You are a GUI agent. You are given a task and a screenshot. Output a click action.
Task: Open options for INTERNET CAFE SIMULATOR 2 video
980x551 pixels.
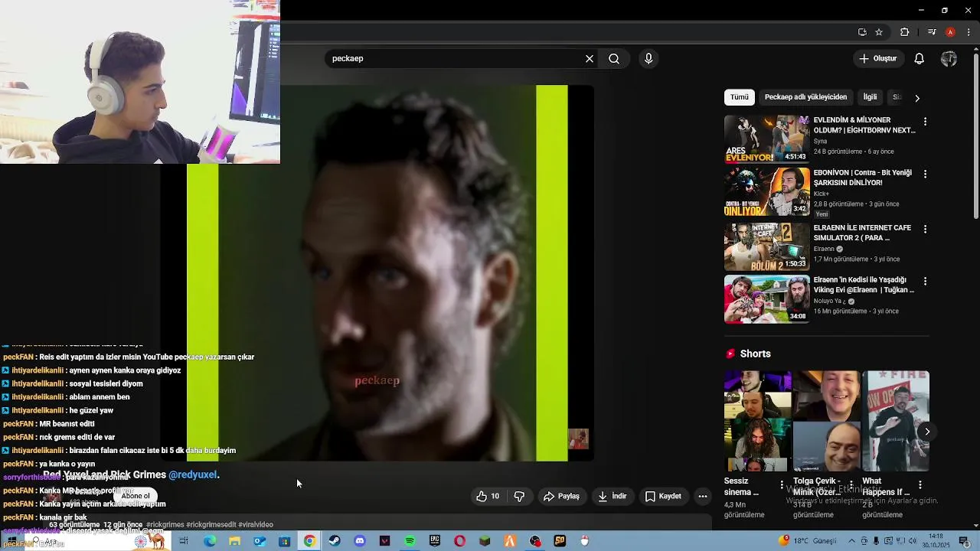(925, 230)
